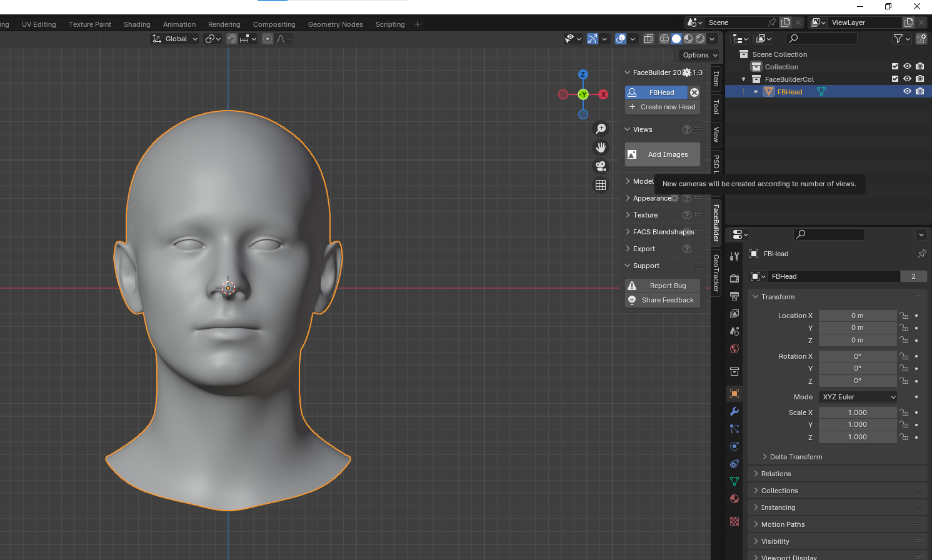932x560 pixels.
Task: Open the Physics properties tab
Action: click(x=734, y=446)
